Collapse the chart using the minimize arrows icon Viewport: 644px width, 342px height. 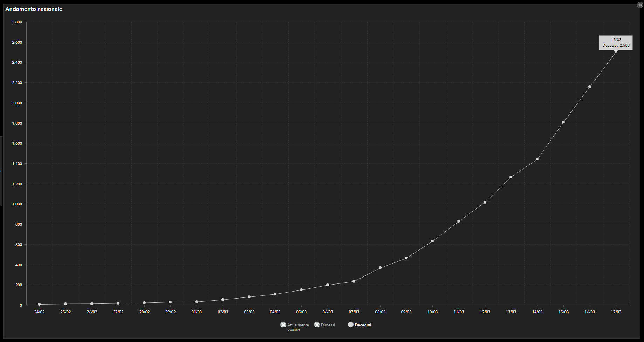(640, 5)
